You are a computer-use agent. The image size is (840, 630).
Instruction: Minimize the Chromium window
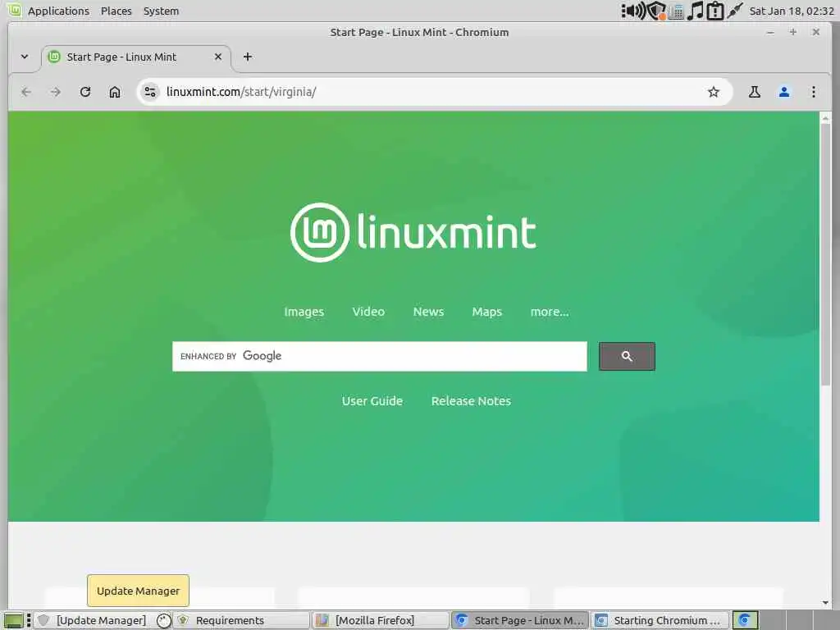pyautogui.click(x=770, y=33)
